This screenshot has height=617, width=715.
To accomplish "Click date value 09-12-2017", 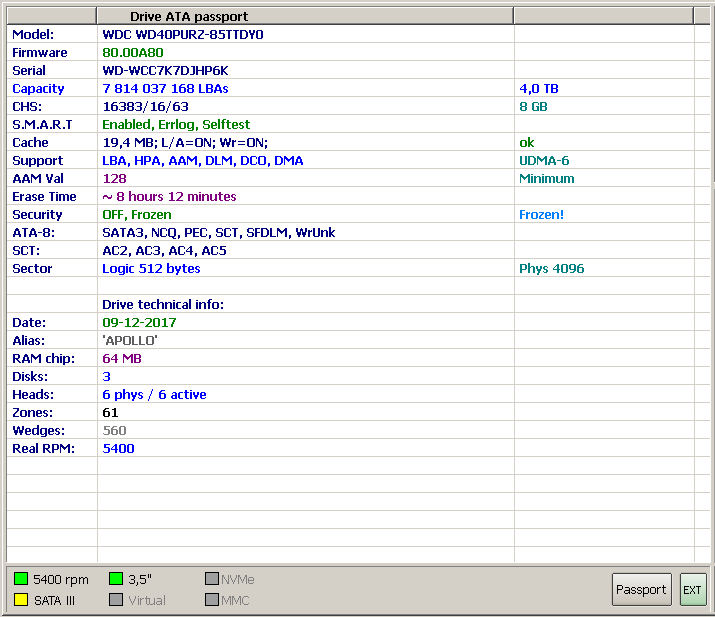I will [139, 323].
